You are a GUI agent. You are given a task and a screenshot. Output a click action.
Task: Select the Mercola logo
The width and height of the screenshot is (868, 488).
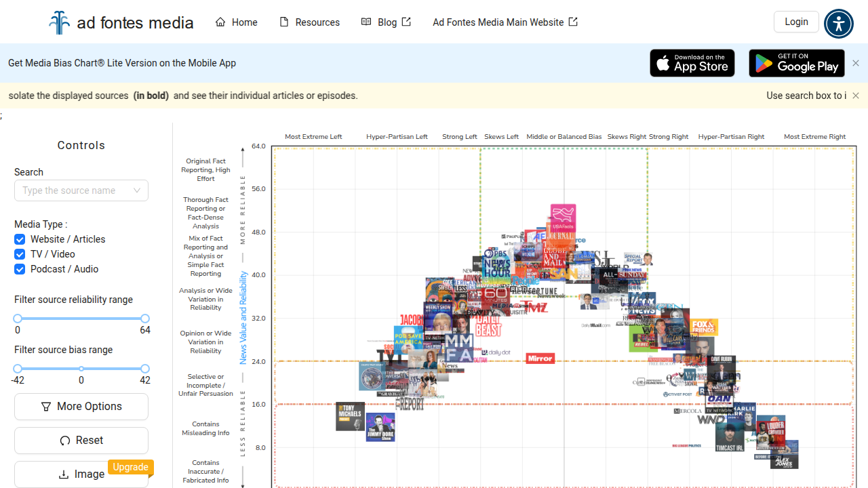(x=688, y=411)
